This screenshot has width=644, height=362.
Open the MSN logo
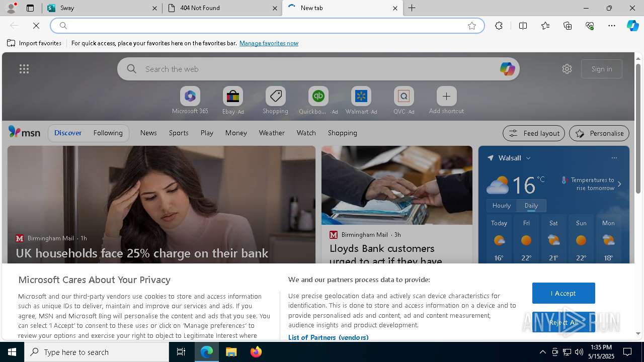click(24, 132)
